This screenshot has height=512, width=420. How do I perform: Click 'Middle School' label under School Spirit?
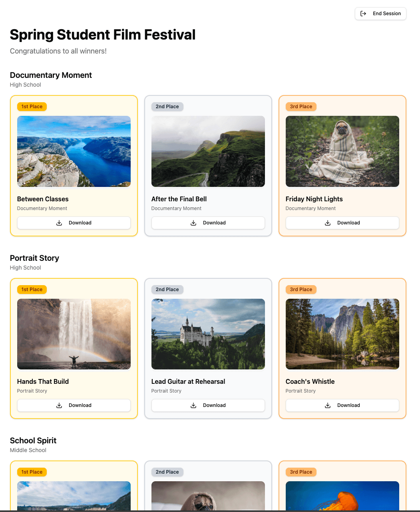[28, 450]
